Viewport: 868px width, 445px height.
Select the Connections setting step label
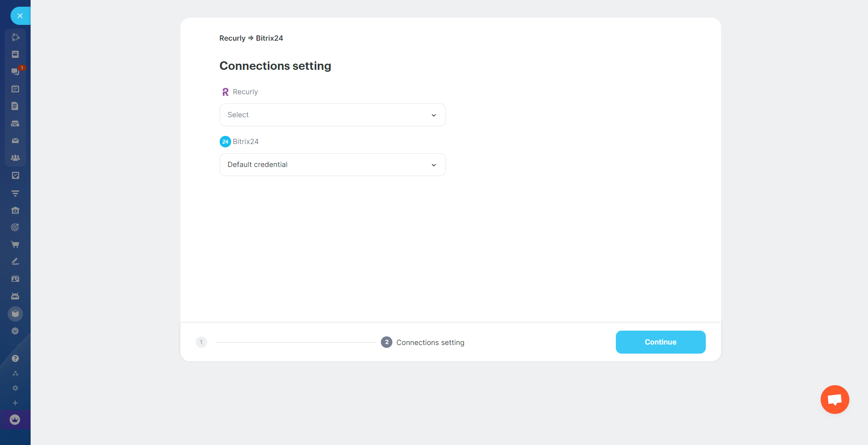430,342
